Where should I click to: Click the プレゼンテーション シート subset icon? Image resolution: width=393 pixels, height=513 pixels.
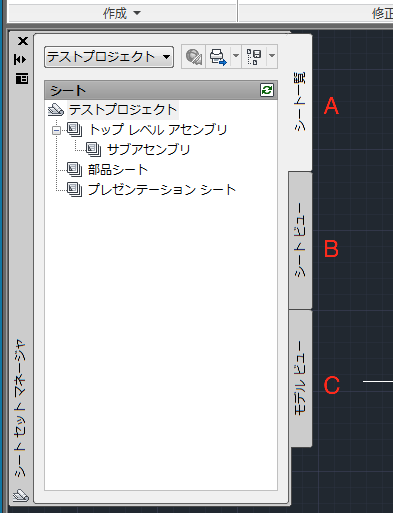coord(74,189)
